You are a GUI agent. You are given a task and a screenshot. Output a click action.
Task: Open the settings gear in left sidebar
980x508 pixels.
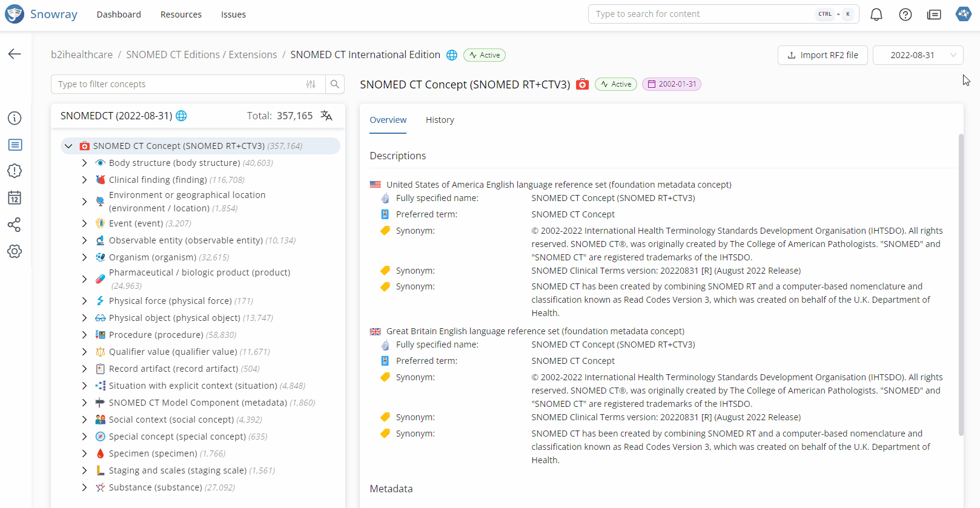[15, 251]
